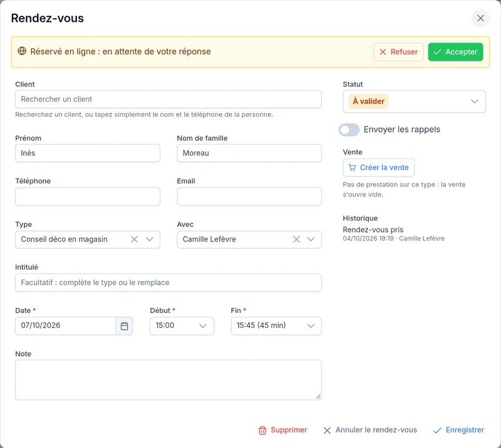Clear the Avec selection Camille Lefèvre
This screenshot has height=448, width=501.
tap(296, 240)
